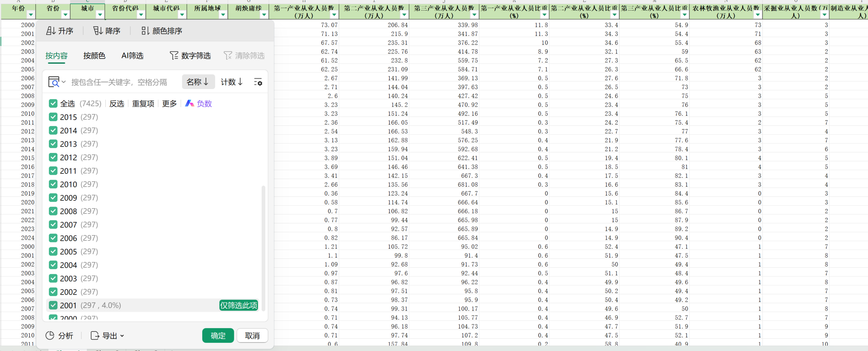The height and width of the screenshot is (351, 868).
Task: Expand the export (导出) dropdown
Action: click(x=122, y=336)
